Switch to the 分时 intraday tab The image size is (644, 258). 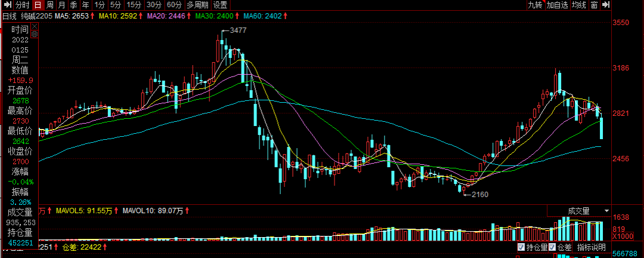coord(22,5)
